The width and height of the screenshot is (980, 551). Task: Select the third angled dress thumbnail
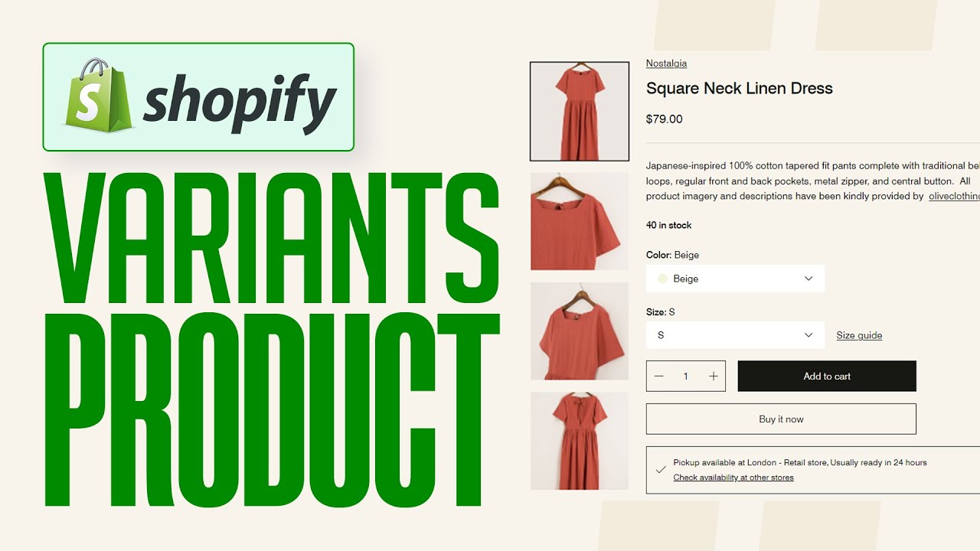580,331
